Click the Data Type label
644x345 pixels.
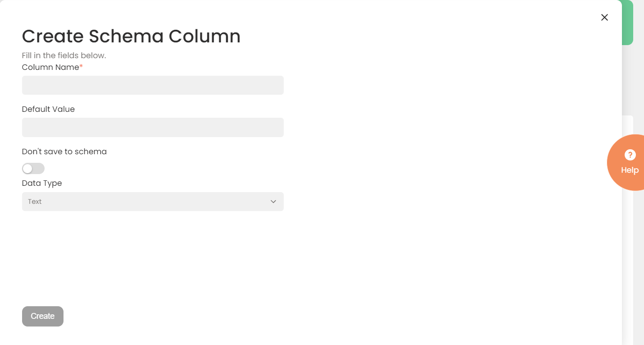[x=42, y=183]
